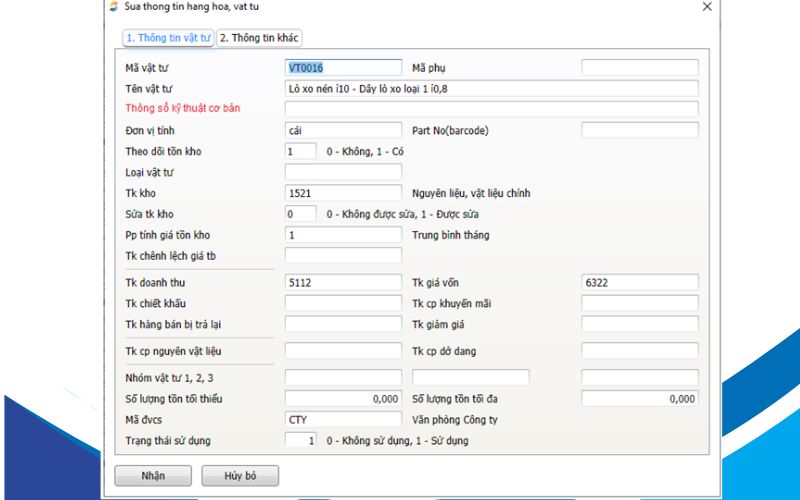Click the Mã đvcs field CTY
800x500 pixels.
(343, 419)
